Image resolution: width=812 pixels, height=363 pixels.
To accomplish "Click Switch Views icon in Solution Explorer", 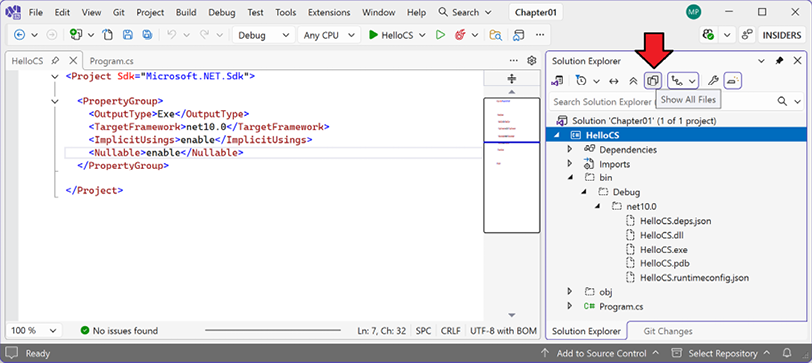I will tap(558, 81).
